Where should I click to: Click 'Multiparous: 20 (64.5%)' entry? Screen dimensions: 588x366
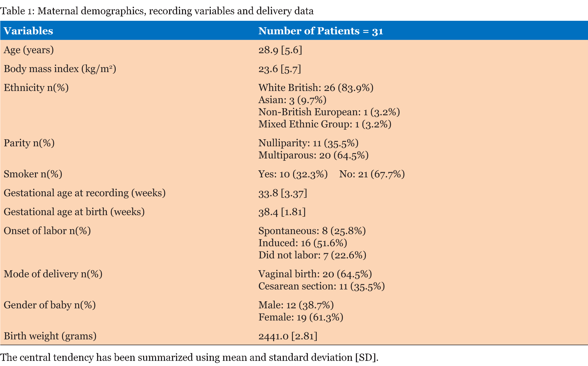pos(313,155)
